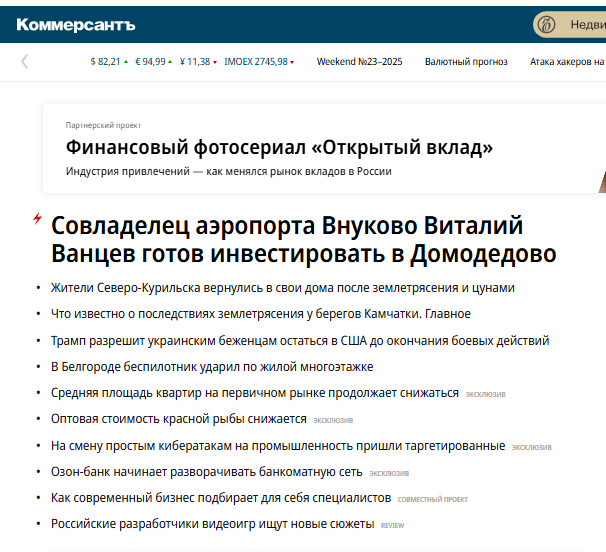Click the left arrow in ticker bar
This screenshot has height=552, width=606.
pos(25,61)
